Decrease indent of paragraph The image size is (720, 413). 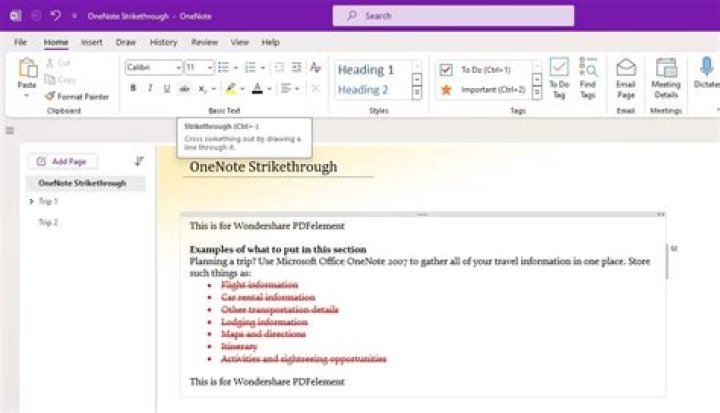tap(279, 68)
